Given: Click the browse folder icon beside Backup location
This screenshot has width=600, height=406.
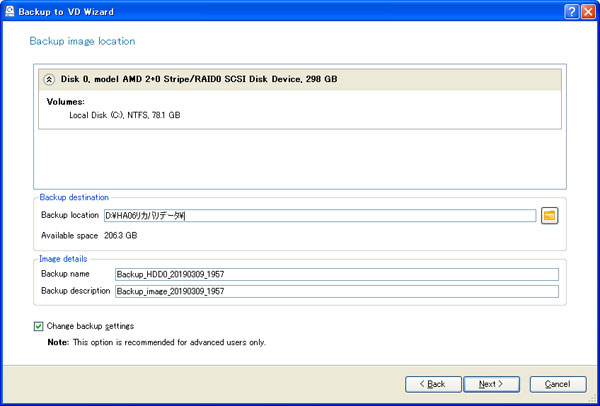Looking at the screenshot, I should click(549, 215).
